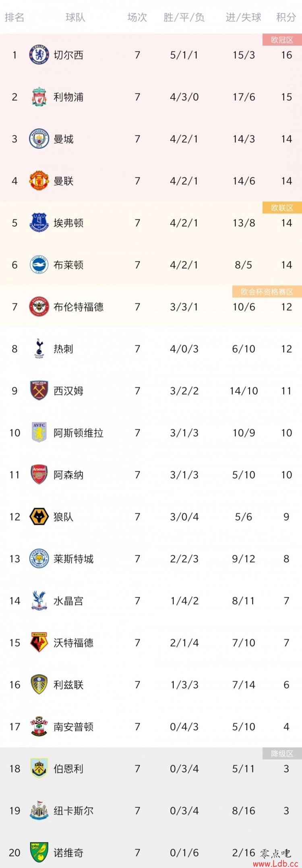Click the 欧会杯资格赛区 label
This screenshot has width=302, height=868.
pos(267,291)
